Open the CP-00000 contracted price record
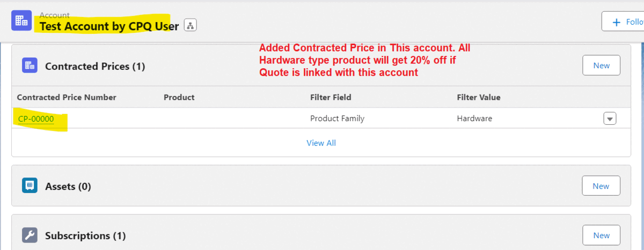Viewport: 644px width, 250px height. coord(36,118)
